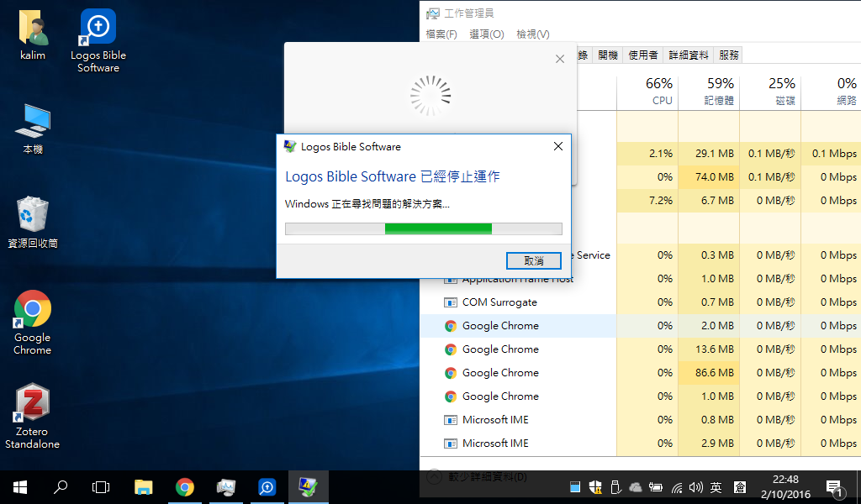Open Task View from the taskbar
The height and width of the screenshot is (504, 861).
[x=101, y=487]
